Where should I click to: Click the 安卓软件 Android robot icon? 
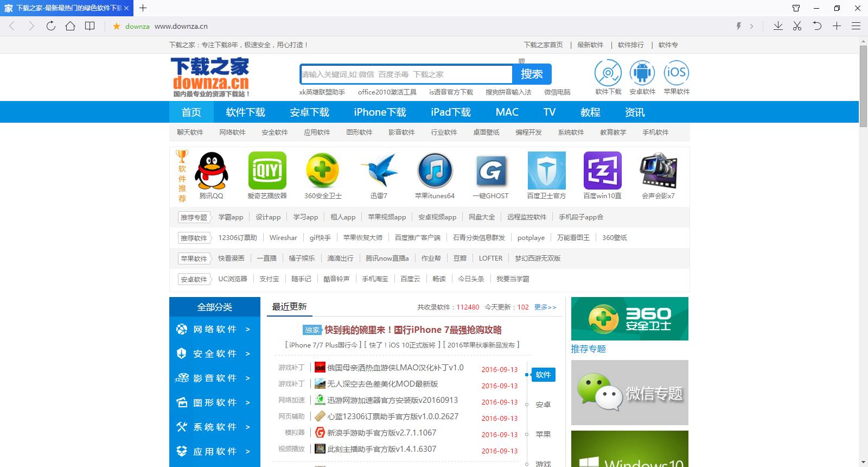pyautogui.click(x=642, y=73)
